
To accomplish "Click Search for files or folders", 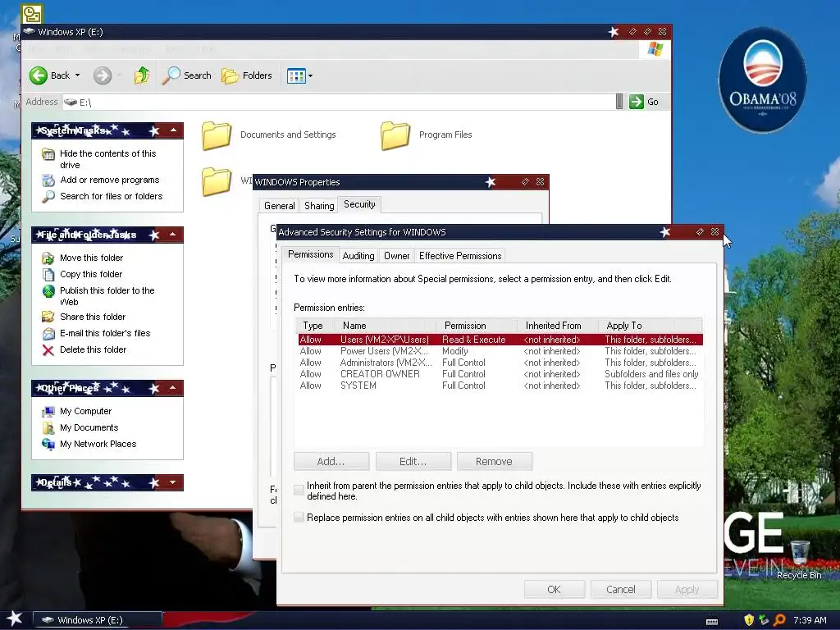I will pos(112,196).
